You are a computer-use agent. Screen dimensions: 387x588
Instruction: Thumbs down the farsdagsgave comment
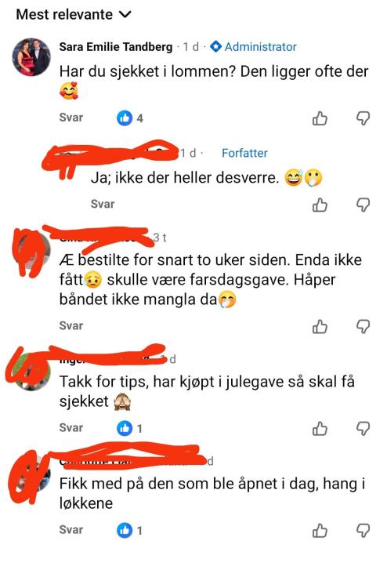pyautogui.click(x=363, y=326)
